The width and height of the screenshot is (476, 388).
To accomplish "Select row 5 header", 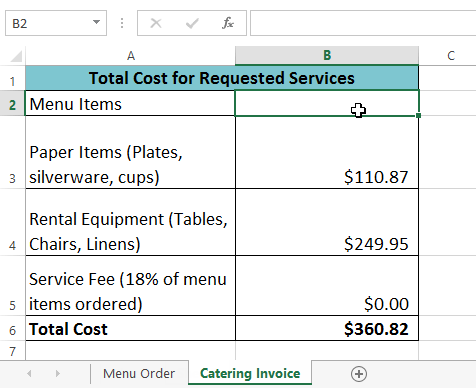I will tap(12, 286).
